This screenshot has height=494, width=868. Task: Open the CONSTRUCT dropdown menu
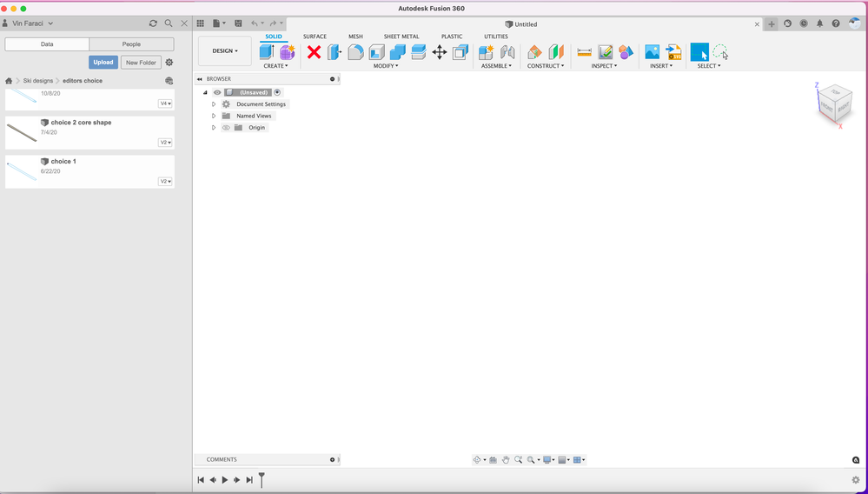[546, 66]
